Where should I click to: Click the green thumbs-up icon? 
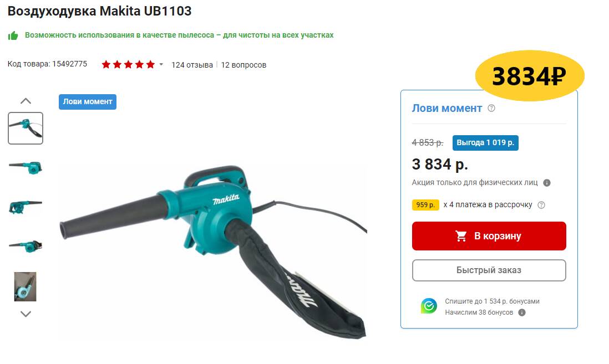pos(13,35)
